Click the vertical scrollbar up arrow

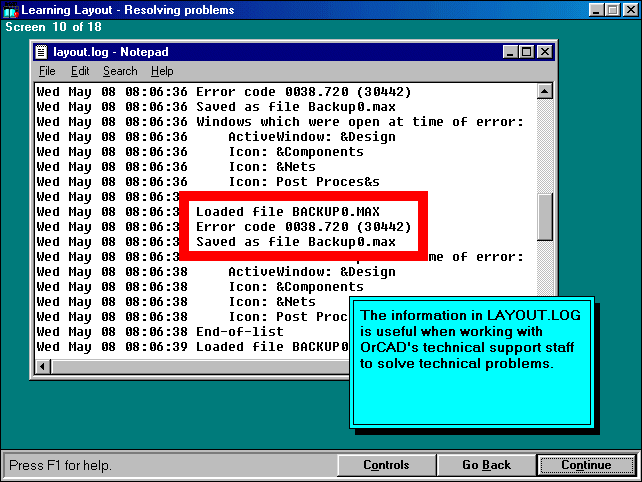click(x=545, y=92)
